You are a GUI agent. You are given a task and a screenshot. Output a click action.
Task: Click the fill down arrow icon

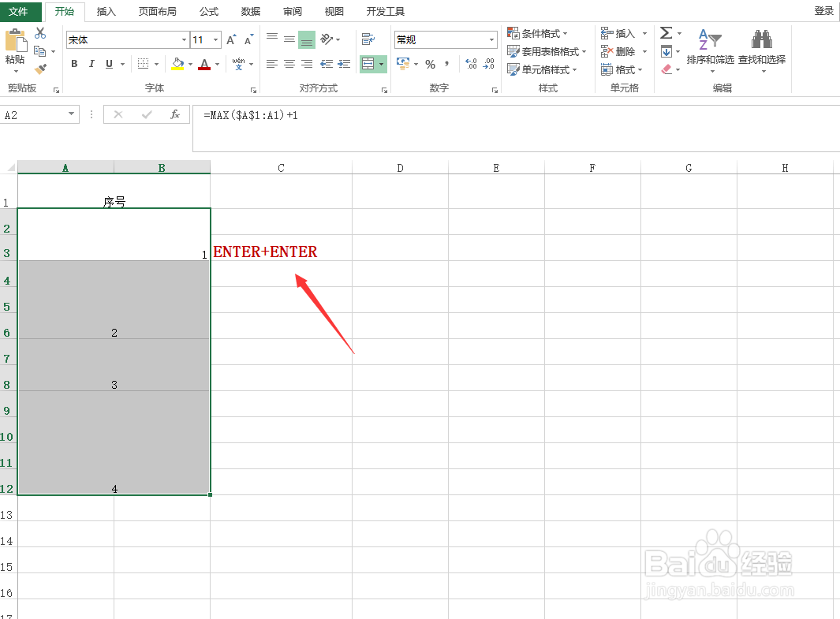point(666,51)
